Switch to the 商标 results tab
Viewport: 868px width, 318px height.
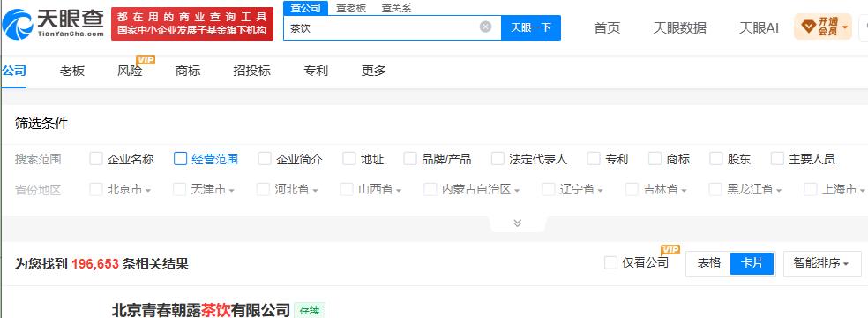(x=188, y=71)
